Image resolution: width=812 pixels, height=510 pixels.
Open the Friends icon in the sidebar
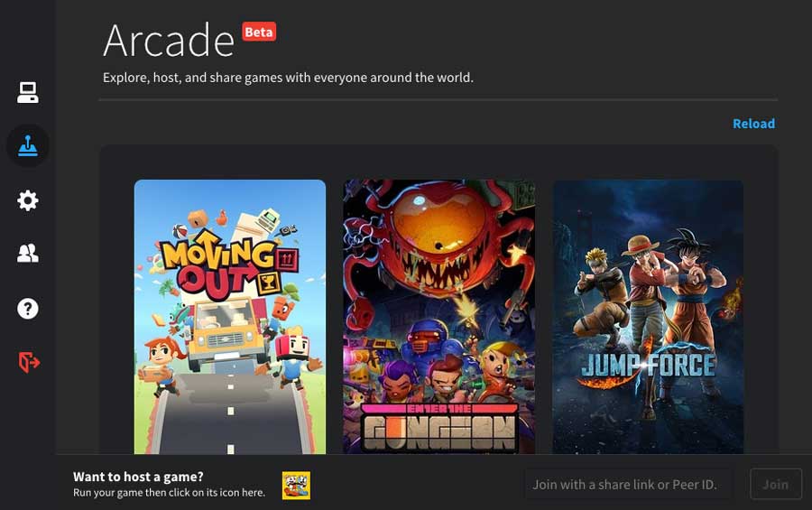click(x=27, y=254)
